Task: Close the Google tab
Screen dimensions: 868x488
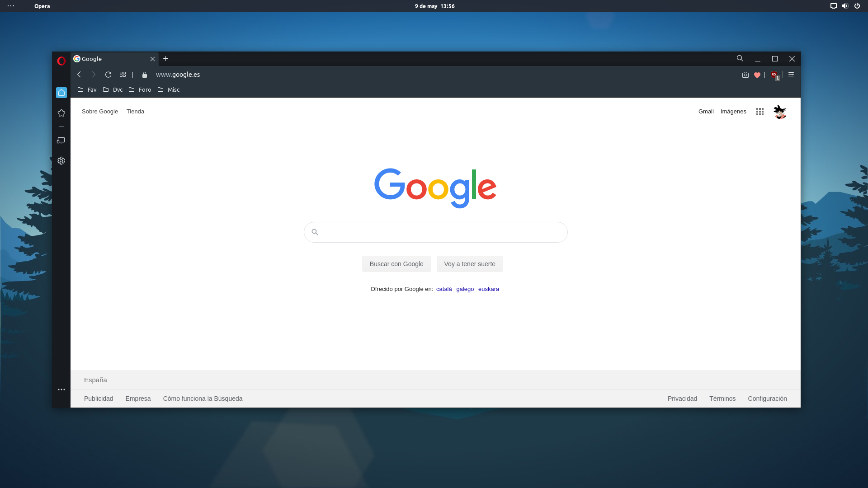Action: (152, 59)
